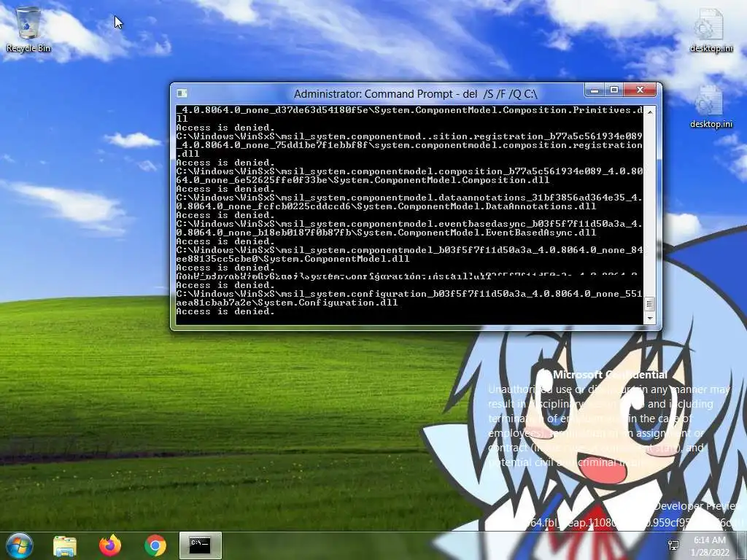Select the lower desktop.ini file icon
This screenshot has width=747, height=560.
pyautogui.click(x=711, y=107)
